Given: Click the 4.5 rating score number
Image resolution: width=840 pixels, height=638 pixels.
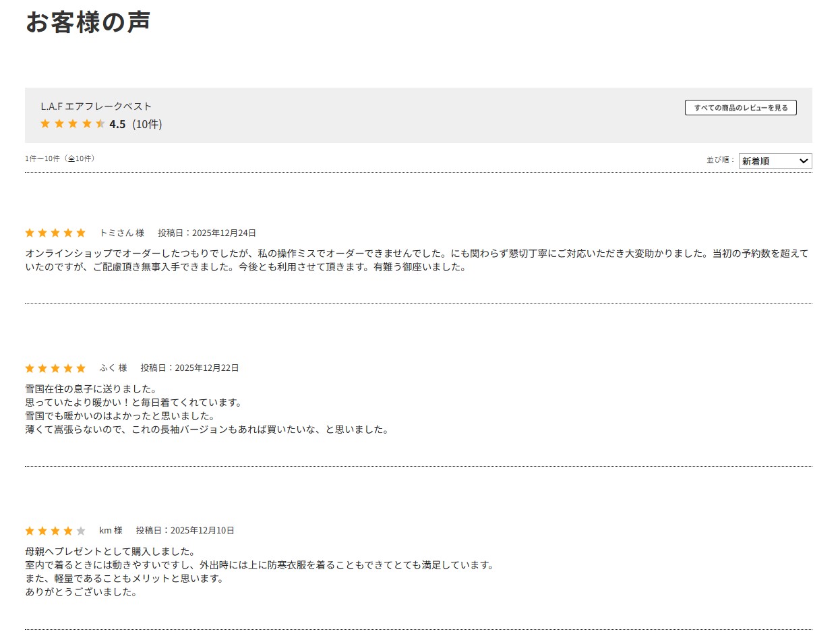Looking at the screenshot, I should (117, 124).
